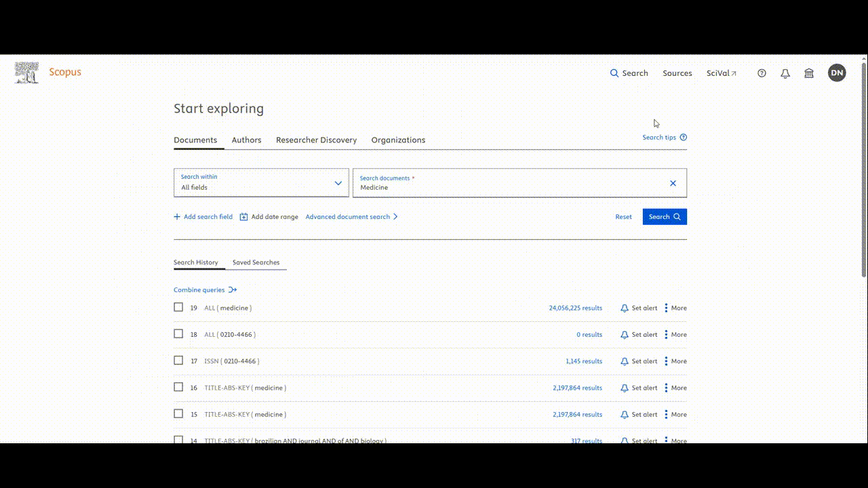Set alert for the medicine search query 19
This screenshot has height=488, width=868.
coord(639,307)
